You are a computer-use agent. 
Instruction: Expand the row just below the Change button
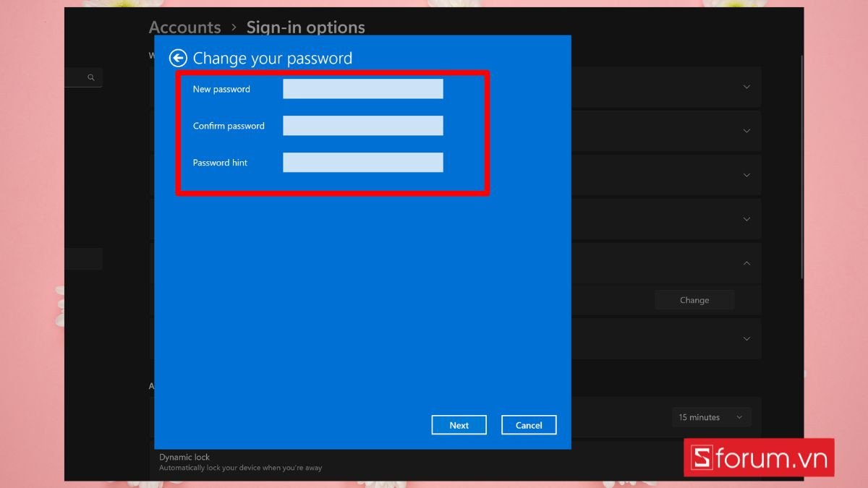tap(746, 338)
